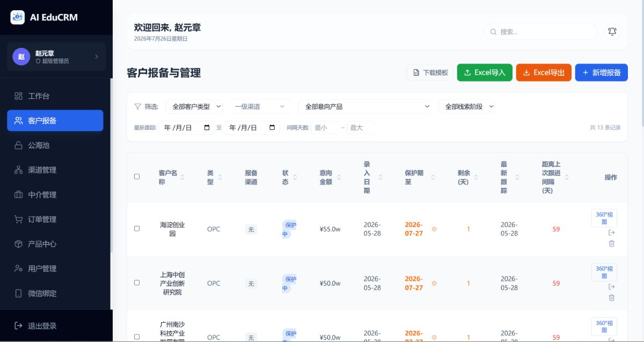Click the 订单管理 shopping cart icon

(18, 220)
